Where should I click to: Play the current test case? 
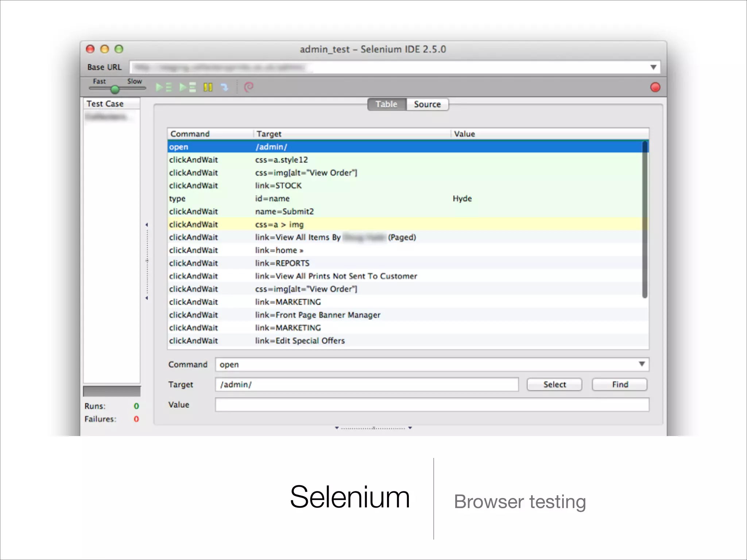[188, 87]
